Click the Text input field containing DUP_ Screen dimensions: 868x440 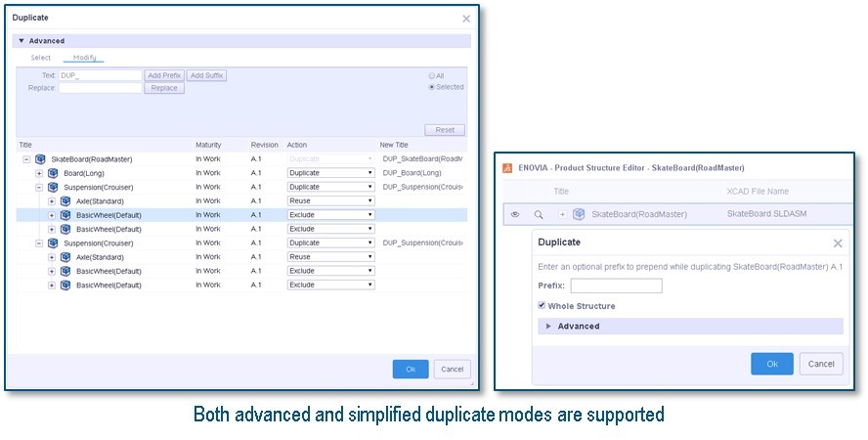(101, 76)
